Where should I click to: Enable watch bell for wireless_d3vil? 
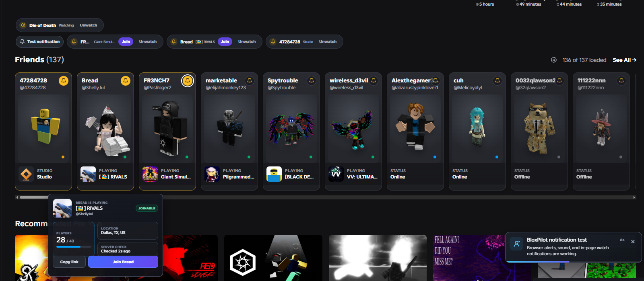374,81
